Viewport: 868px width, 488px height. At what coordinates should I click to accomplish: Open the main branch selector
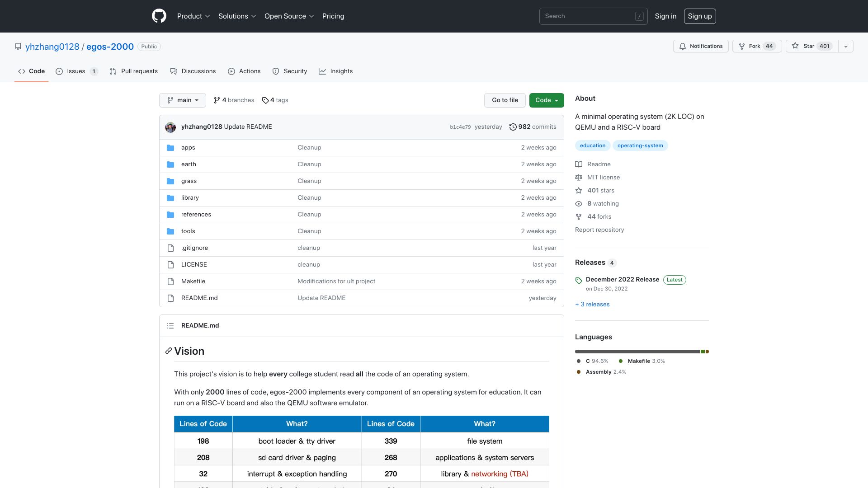pos(183,100)
